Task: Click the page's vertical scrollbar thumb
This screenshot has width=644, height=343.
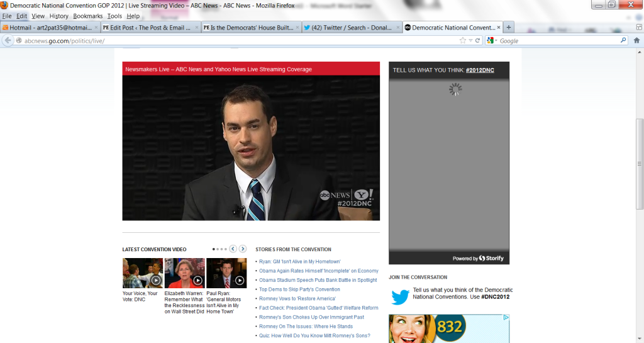Action: pos(640,164)
